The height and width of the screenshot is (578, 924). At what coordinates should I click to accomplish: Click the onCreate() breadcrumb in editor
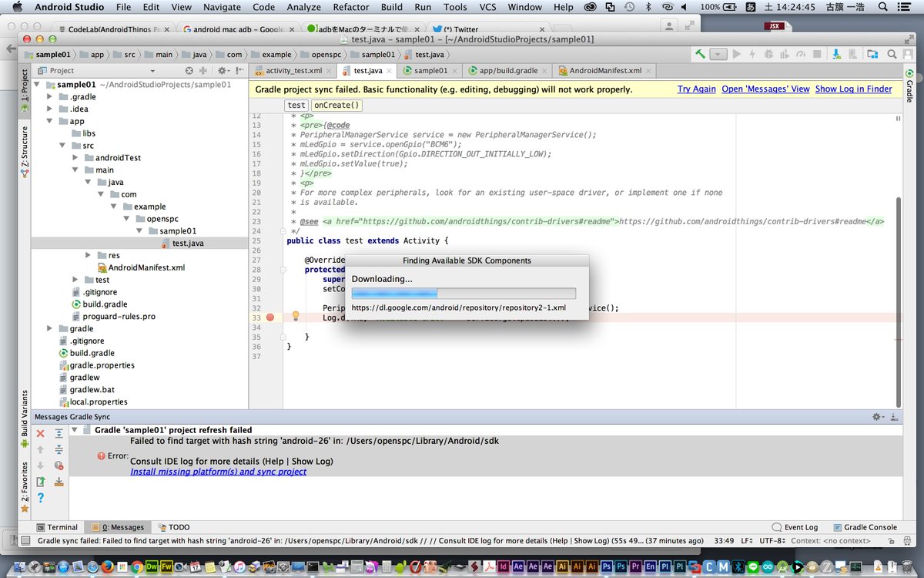pos(336,106)
